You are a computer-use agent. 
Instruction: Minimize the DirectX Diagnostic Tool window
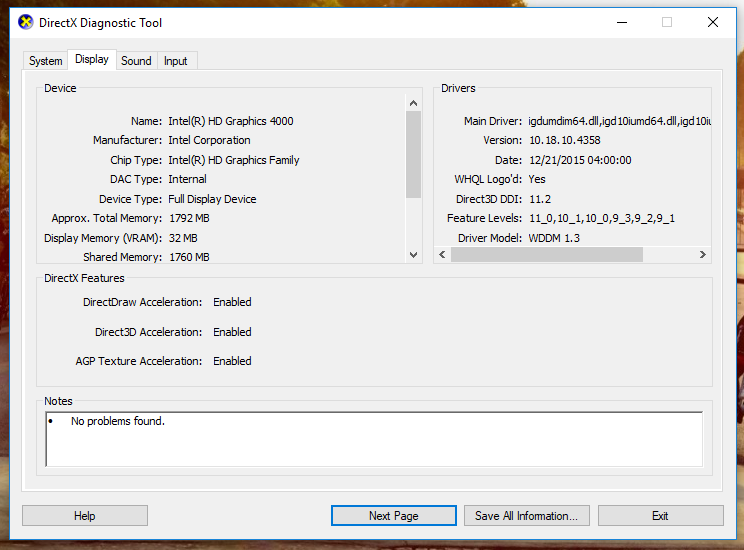[x=622, y=22]
